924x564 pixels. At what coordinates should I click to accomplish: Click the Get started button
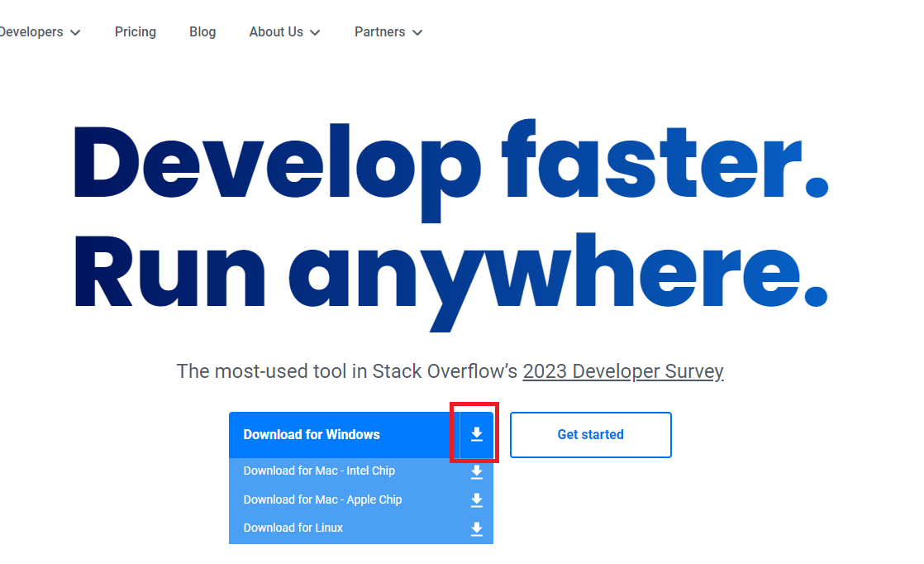click(x=590, y=435)
